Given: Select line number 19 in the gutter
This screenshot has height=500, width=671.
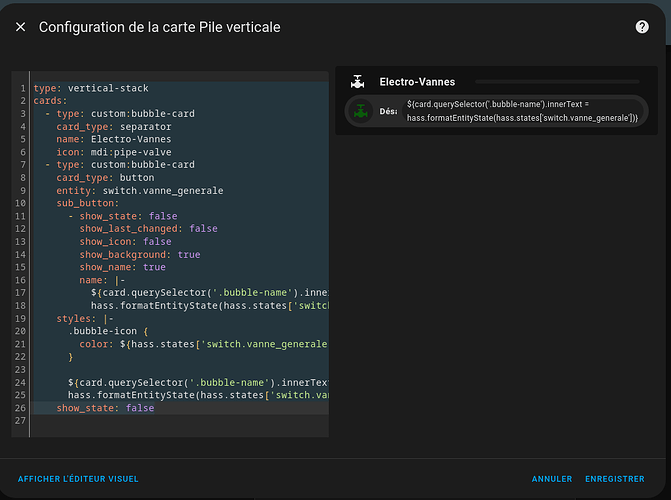Looking at the screenshot, I should click(x=20, y=318).
